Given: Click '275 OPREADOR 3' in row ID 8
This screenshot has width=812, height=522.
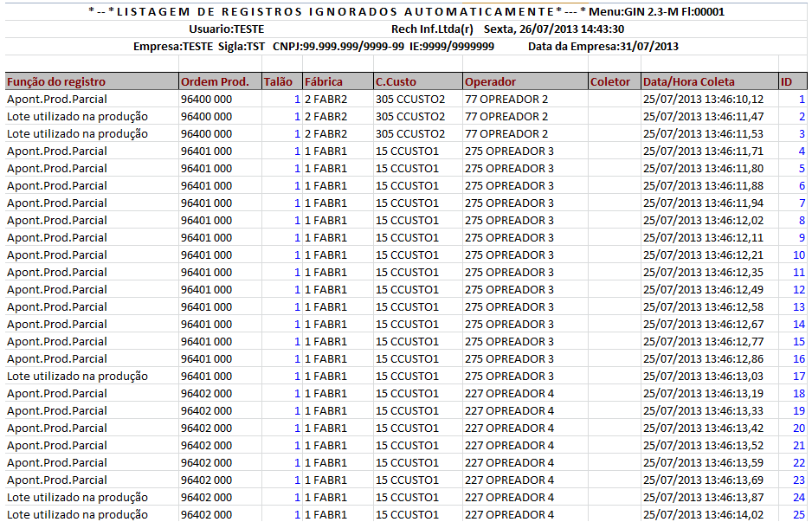Looking at the screenshot, I should click(x=509, y=221).
